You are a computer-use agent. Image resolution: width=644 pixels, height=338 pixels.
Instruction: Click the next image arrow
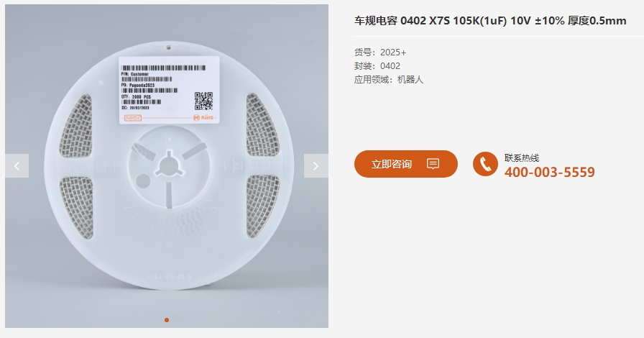(x=316, y=166)
